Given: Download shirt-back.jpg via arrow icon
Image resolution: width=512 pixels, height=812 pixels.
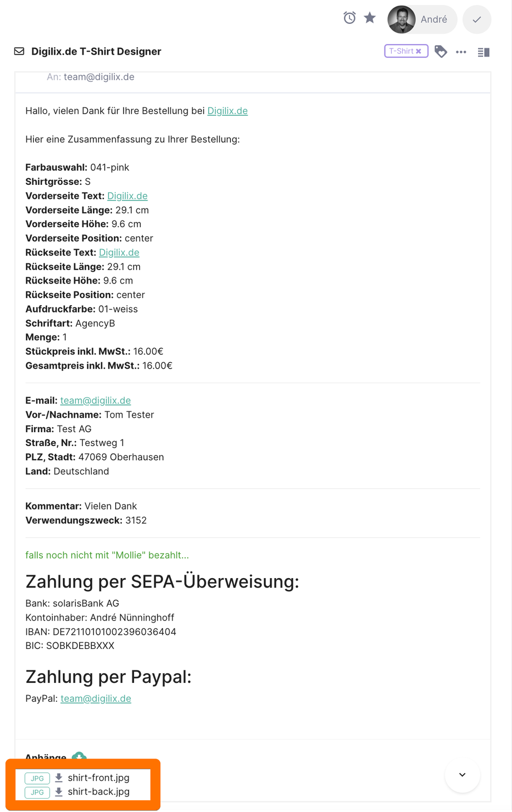Looking at the screenshot, I should pyautogui.click(x=58, y=791).
